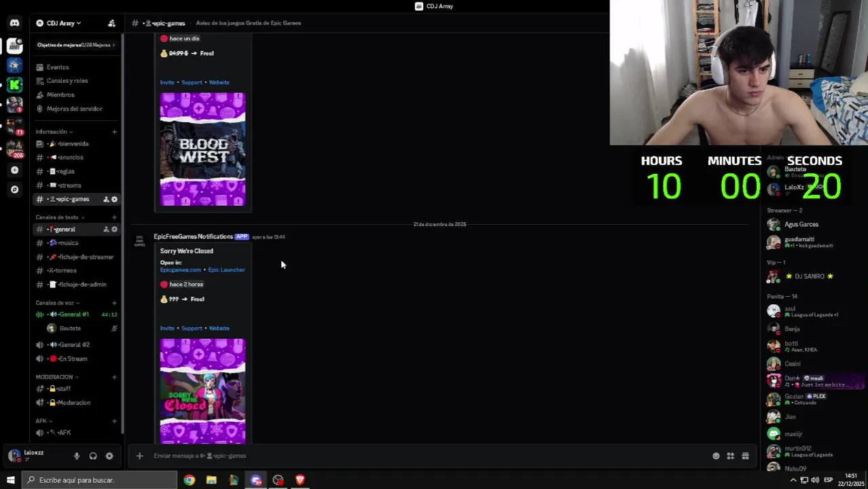This screenshot has width=868, height=489.
Task: Click EpicFreeGames Notifications bot name
Action: [193, 236]
